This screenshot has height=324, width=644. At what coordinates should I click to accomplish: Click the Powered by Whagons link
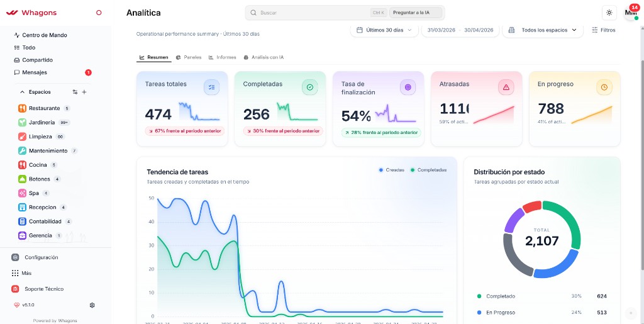tap(55, 321)
